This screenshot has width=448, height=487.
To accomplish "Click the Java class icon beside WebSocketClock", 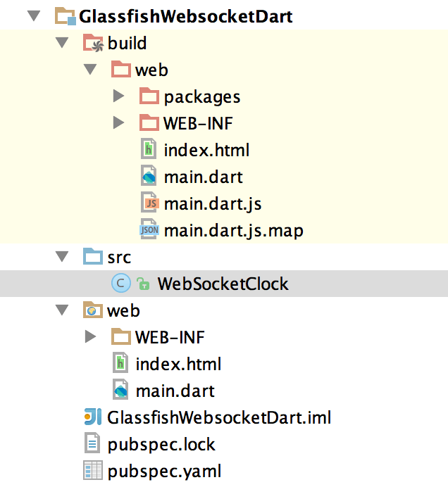I will (120, 284).
